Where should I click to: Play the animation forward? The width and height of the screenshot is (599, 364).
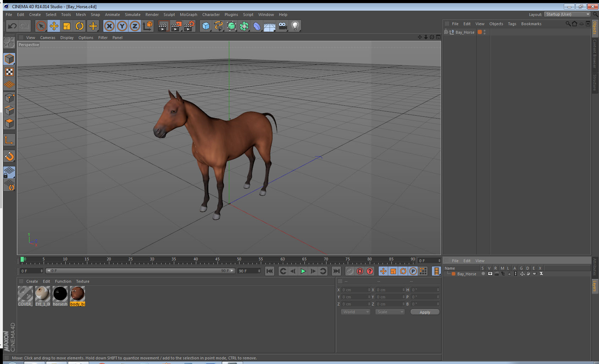pos(303,271)
